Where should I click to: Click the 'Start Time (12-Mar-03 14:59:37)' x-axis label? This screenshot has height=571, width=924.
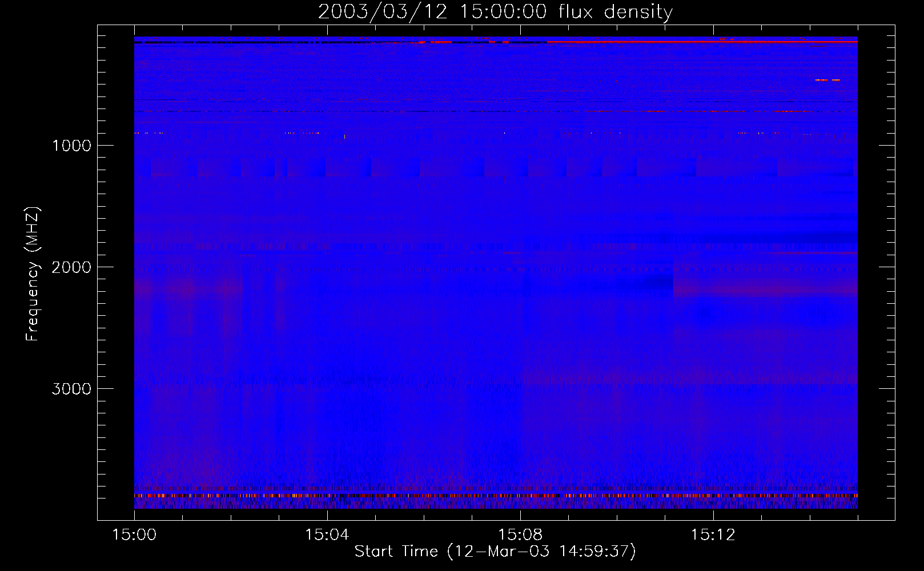point(495,552)
